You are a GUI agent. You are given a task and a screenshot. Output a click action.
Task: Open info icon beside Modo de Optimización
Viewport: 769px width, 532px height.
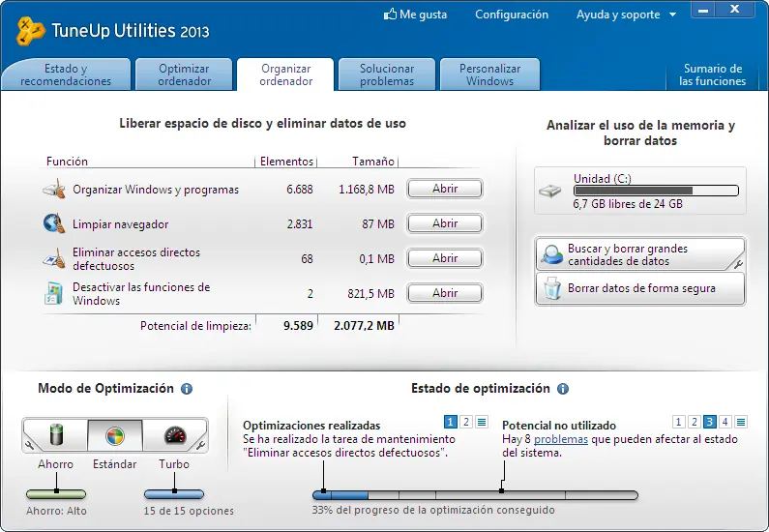(x=187, y=389)
